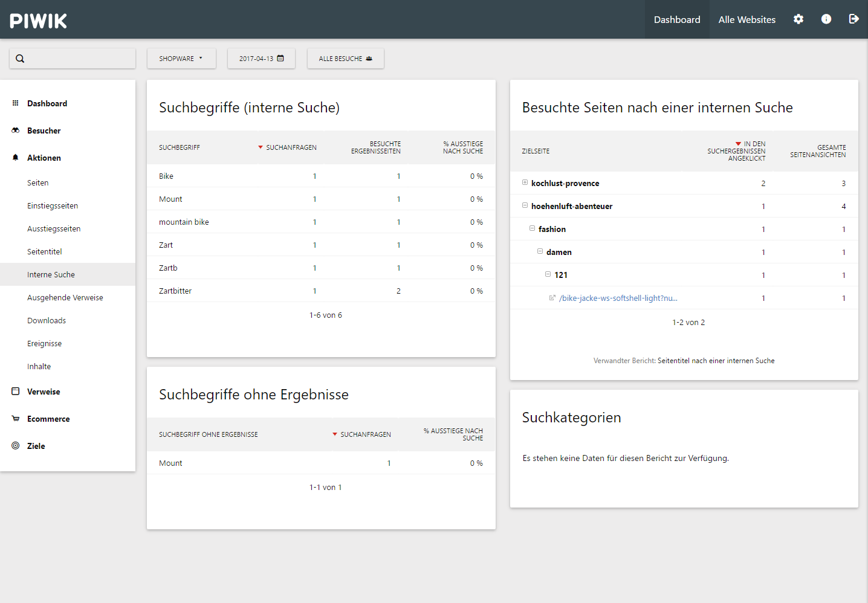This screenshot has width=868, height=603.
Task: Click the calendar icon beside 2017-04-13
Action: click(280, 59)
